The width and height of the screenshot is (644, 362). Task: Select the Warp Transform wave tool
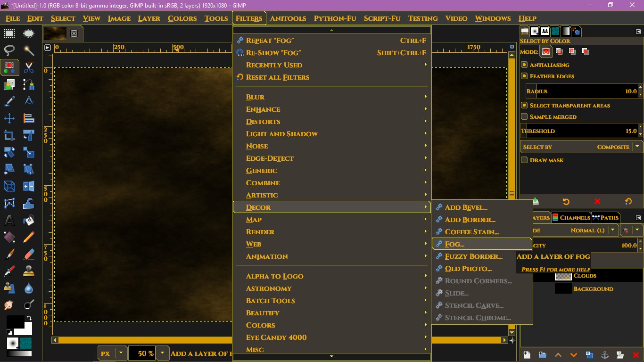point(29,203)
